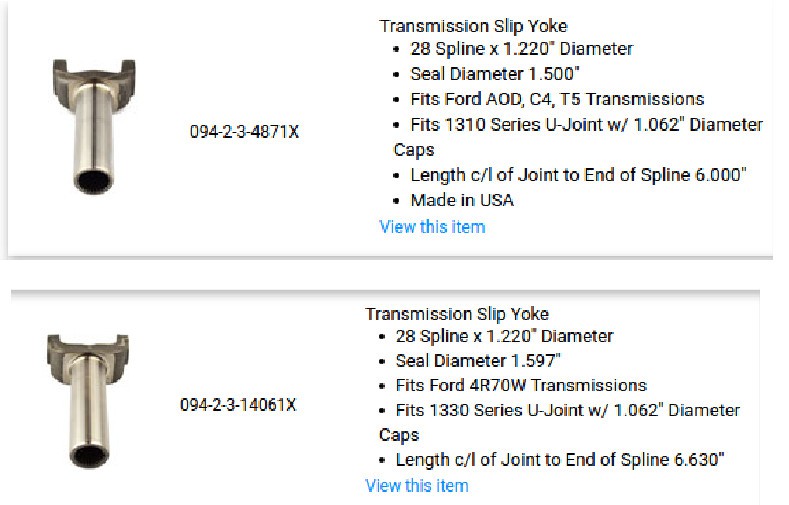
Task: Click the Ford AOD, C4, T5 Transmissions line
Action: [557, 99]
